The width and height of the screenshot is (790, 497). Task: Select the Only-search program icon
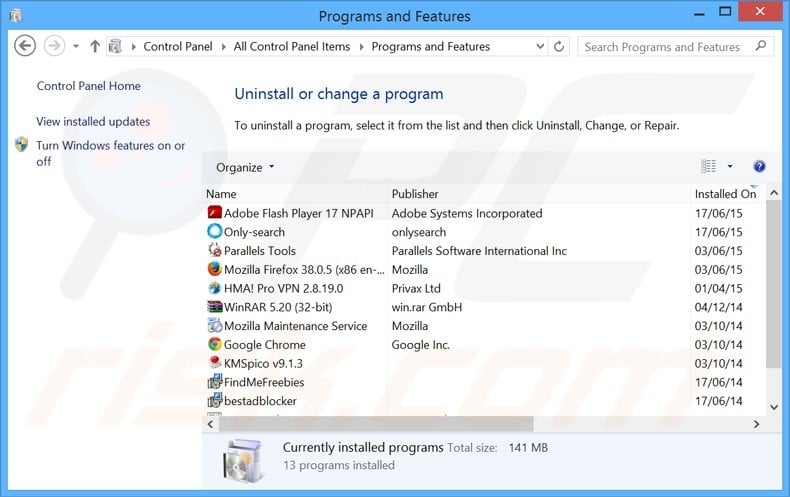tap(215, 231)
